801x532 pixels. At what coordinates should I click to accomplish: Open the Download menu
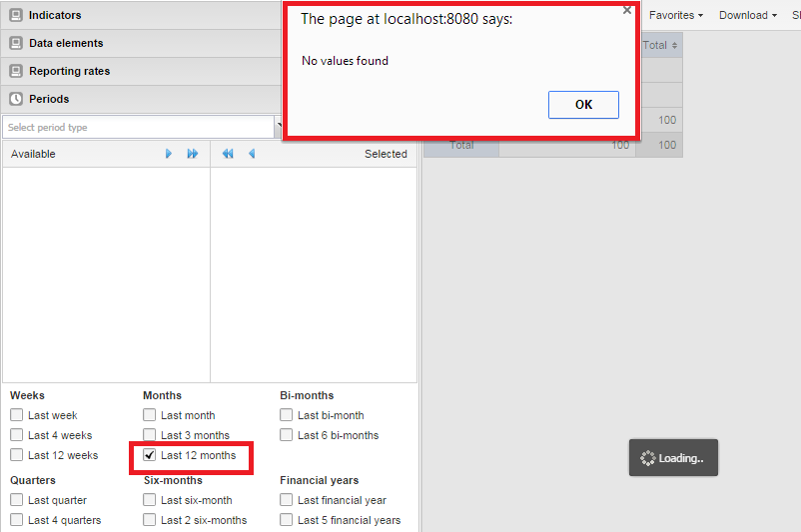click(748, 15)
